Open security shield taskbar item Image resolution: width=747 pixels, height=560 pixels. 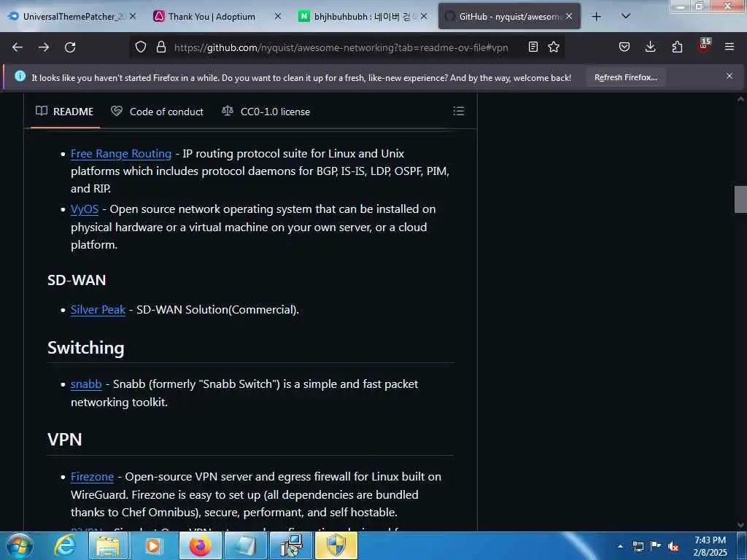(x=336, y=545)
